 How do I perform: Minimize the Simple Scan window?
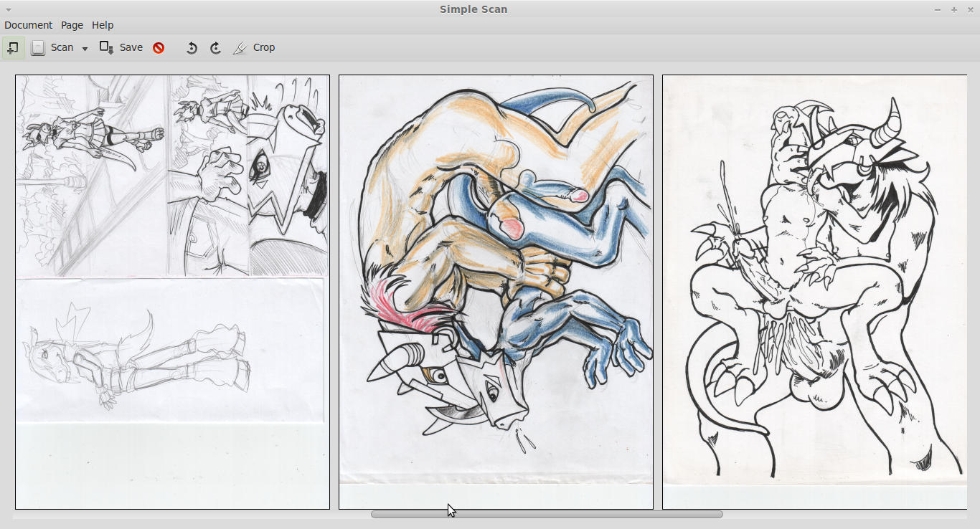point(938,10)
